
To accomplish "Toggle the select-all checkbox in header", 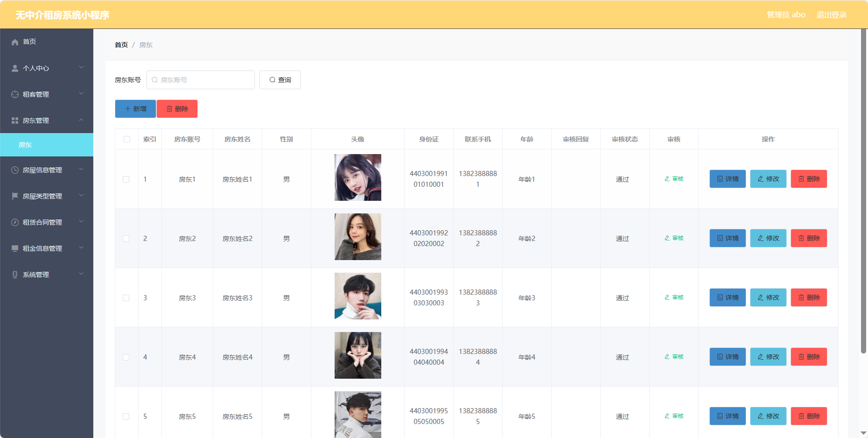I will (127, 139).
